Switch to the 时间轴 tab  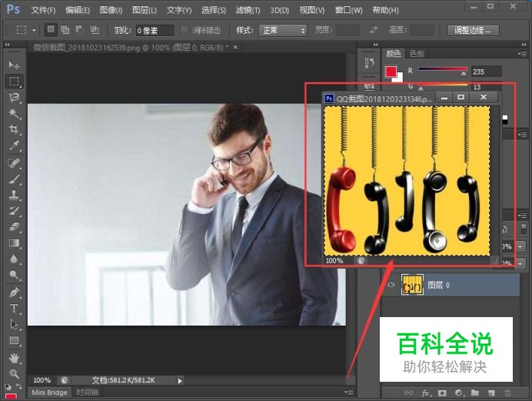87,393
